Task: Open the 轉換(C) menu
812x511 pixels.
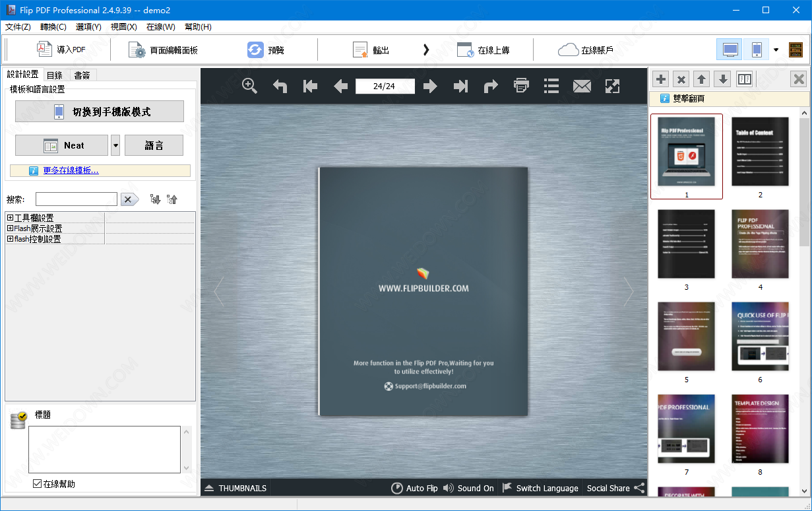Action: coord(53,27)
